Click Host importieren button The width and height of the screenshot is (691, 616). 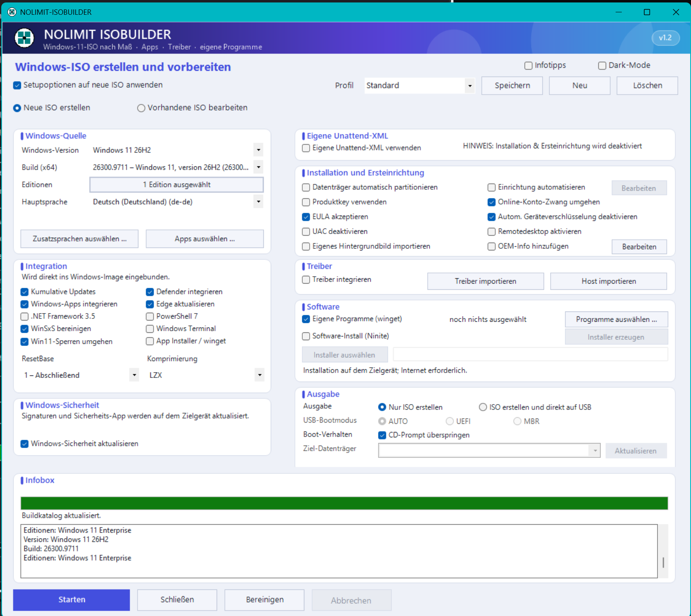pyautogui.click(x=609, y=281)
